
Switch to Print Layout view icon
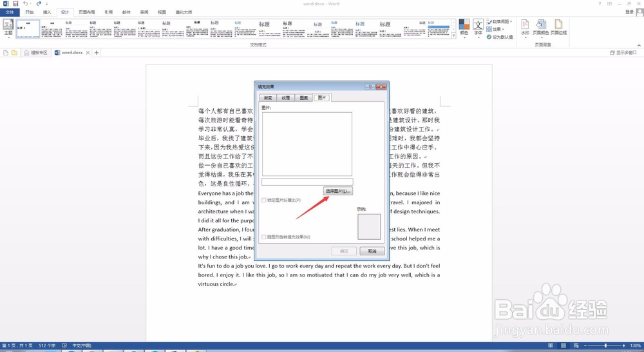[563, 346]
